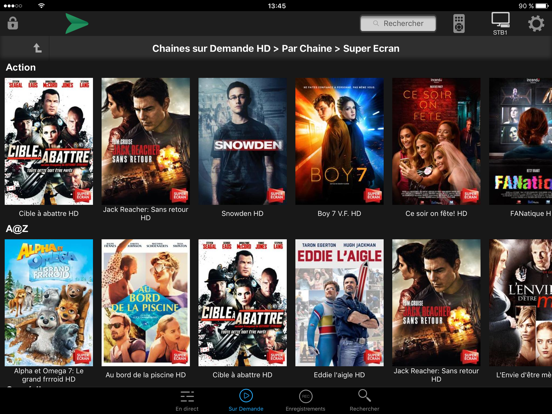This screenshot has height=414, width=552.
Task: Select Boy 7 V.F. HD movie poster
Action: (x=339, y=141)
